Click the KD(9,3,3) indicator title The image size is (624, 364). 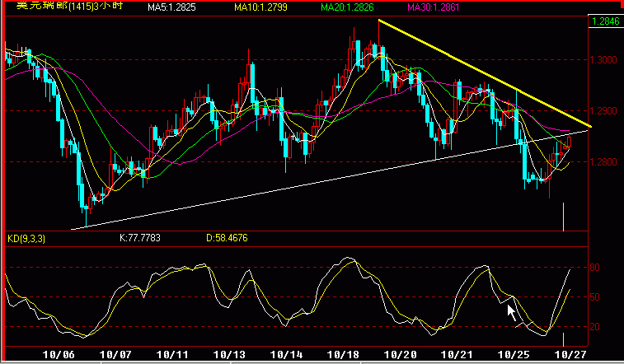[x=26, y=239]
